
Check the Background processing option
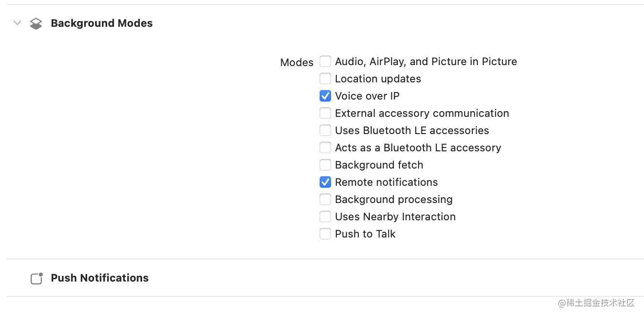coord(325,199)
